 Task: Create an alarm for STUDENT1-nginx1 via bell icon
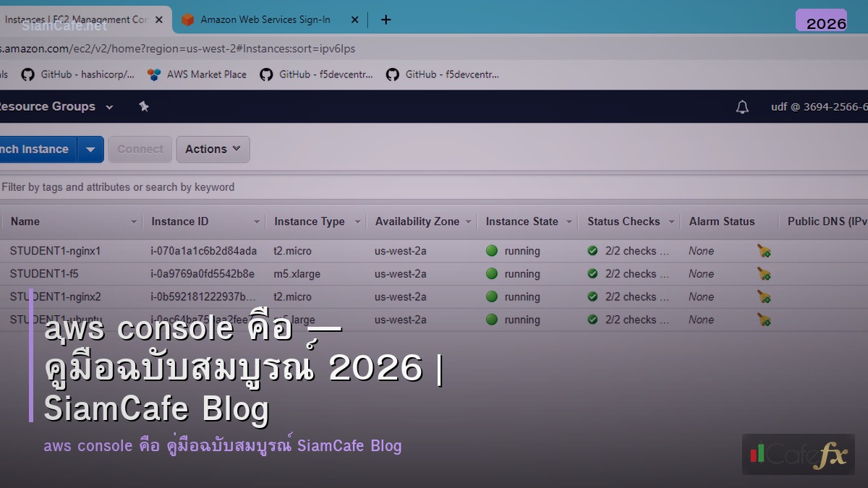click(764, 251)
